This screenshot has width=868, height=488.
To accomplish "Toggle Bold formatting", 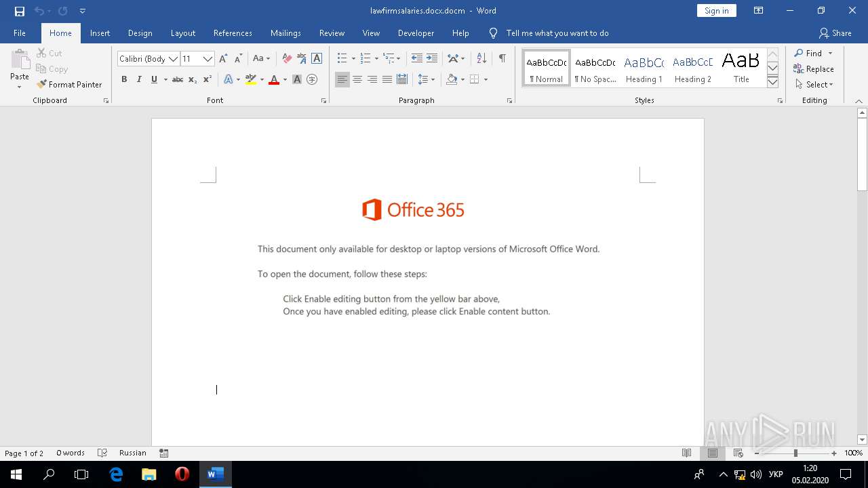I will click(x=124, y=79).
